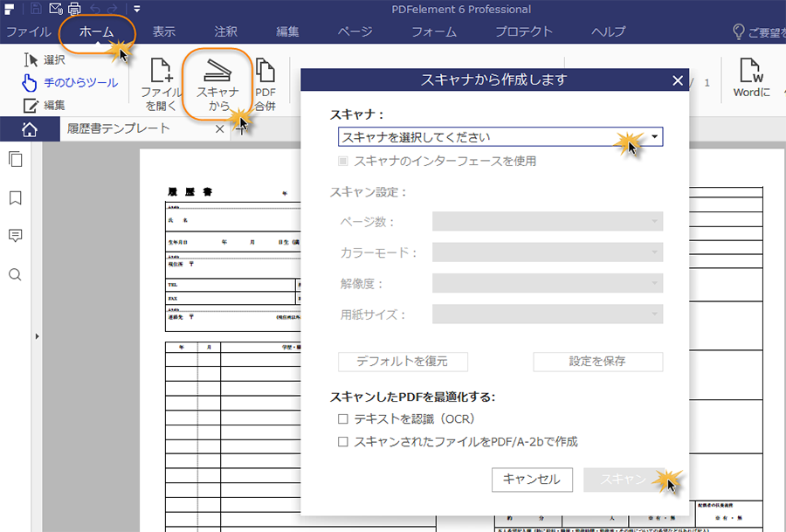
Task: Click the PDF合併 combine icon
Action: [265, 84]
